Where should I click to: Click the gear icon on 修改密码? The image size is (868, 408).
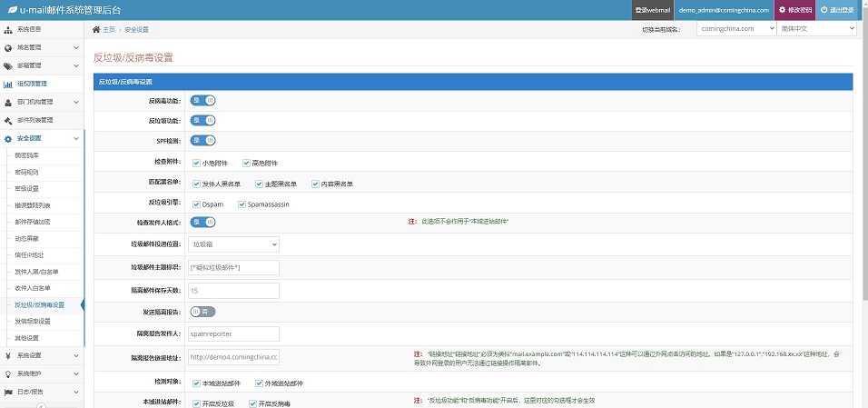click(782, 10)
